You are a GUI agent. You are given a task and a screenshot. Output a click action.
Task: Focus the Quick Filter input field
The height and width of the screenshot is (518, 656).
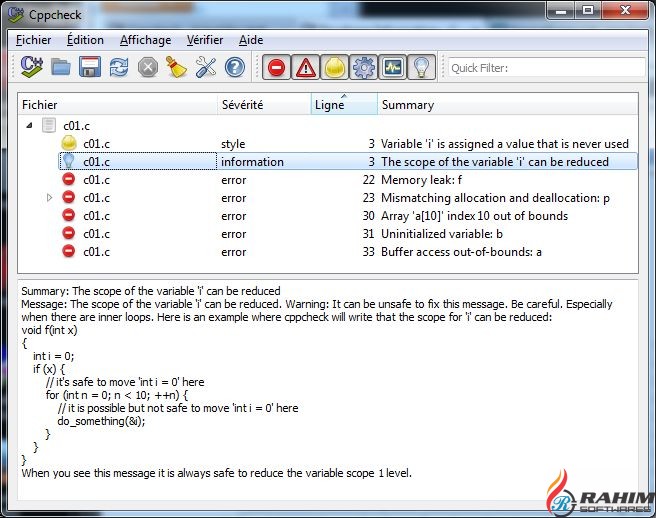[546, 68]
